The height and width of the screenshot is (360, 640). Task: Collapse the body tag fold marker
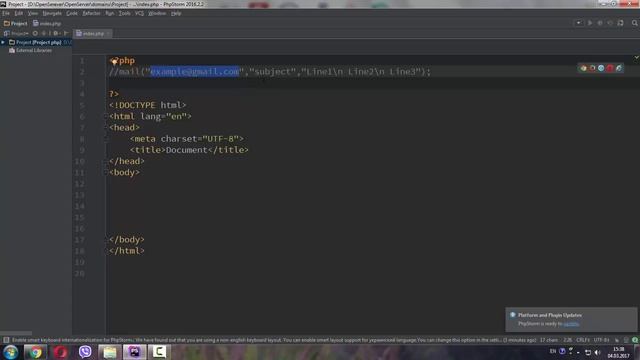pos(106,172)
